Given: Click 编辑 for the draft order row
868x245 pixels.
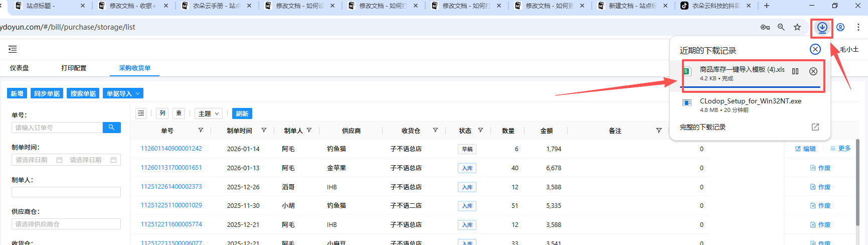Looking at the screenshot, I should [x=805, y=149].
